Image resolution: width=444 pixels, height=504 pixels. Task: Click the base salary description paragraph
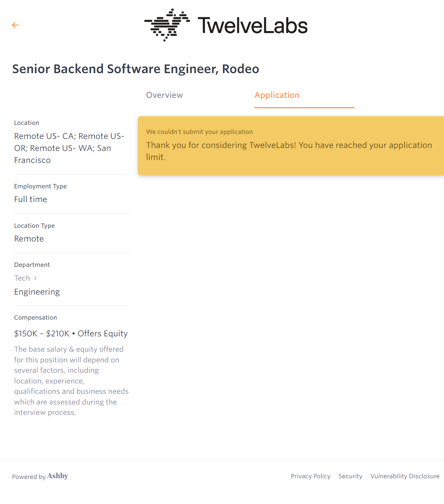pos(71,381)
